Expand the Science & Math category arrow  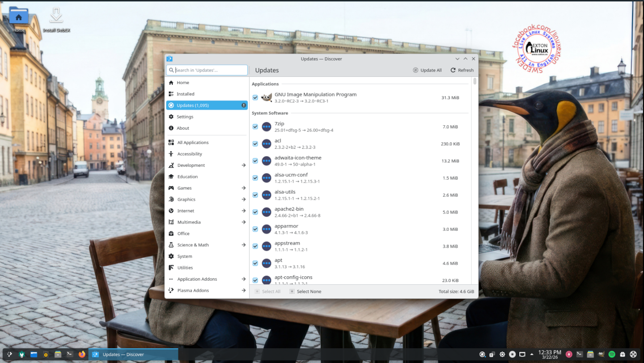tap(244, 245)
